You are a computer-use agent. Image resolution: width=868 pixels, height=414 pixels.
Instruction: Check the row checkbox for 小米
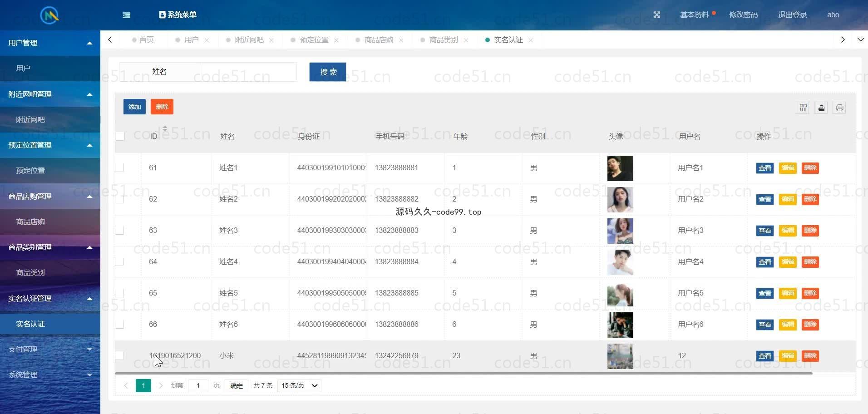[120, 355]
